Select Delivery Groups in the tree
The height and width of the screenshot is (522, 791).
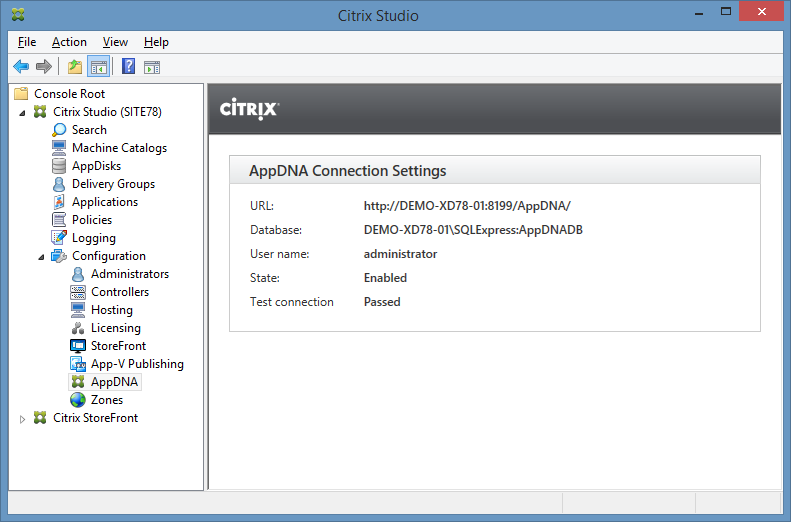coord(114,184)
